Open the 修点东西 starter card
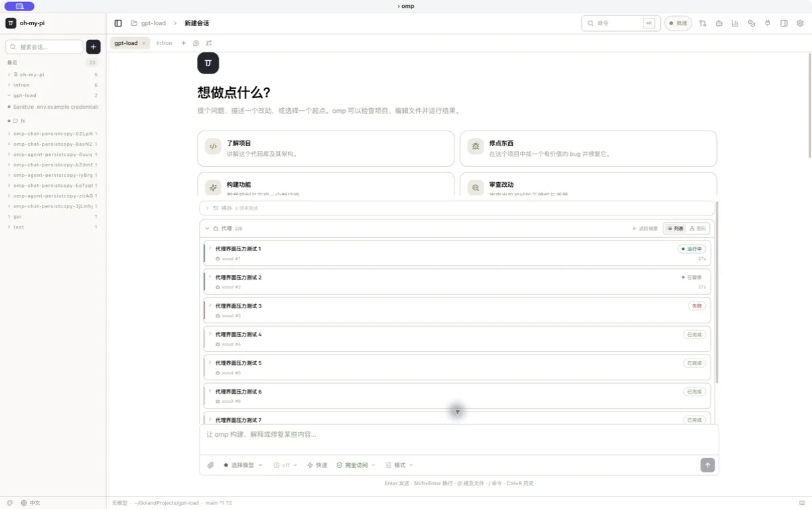Image resolution: width=812 pixels, height=509 pixels. 588,148
